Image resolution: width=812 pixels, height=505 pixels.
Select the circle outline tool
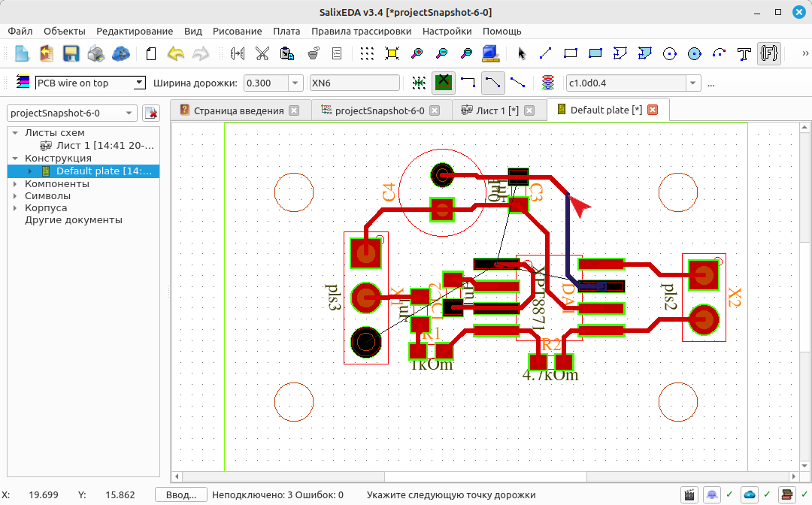coord(670,53)
